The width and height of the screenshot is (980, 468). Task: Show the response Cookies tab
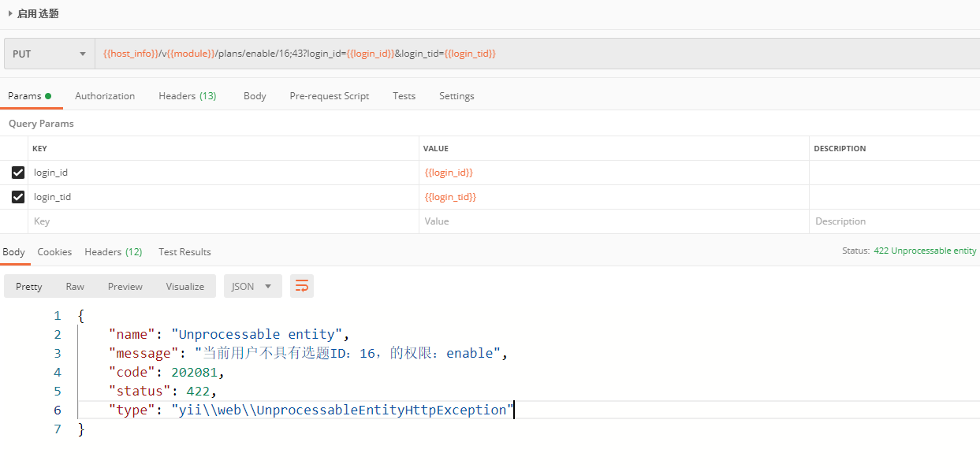coord(54,252)
